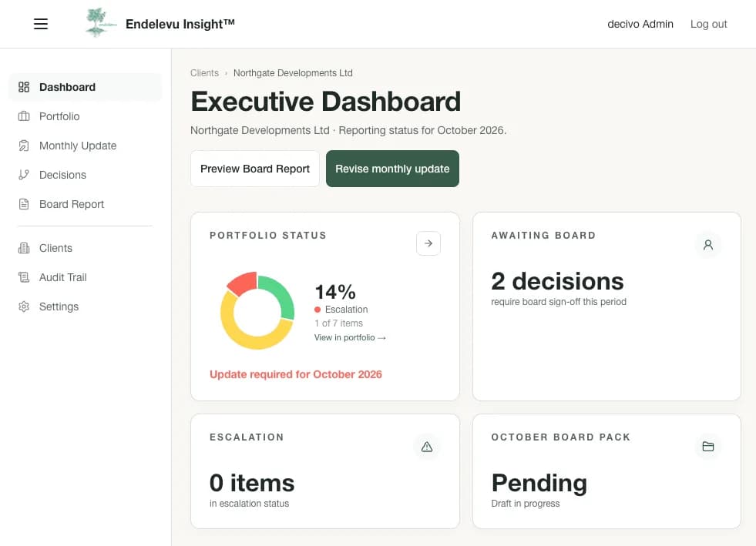
Task: Open Audit Trail page
Action: tap(85, 277)
